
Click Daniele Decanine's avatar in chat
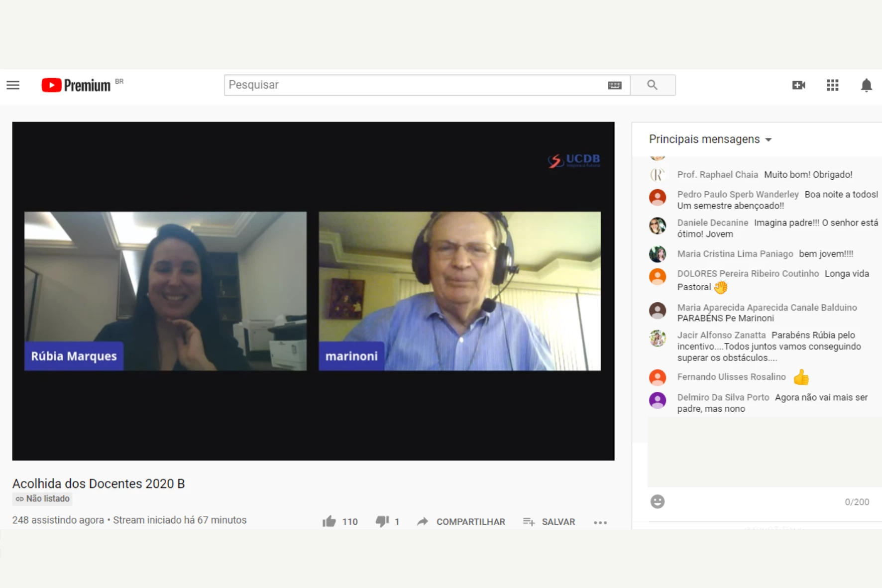click(657, 226)
